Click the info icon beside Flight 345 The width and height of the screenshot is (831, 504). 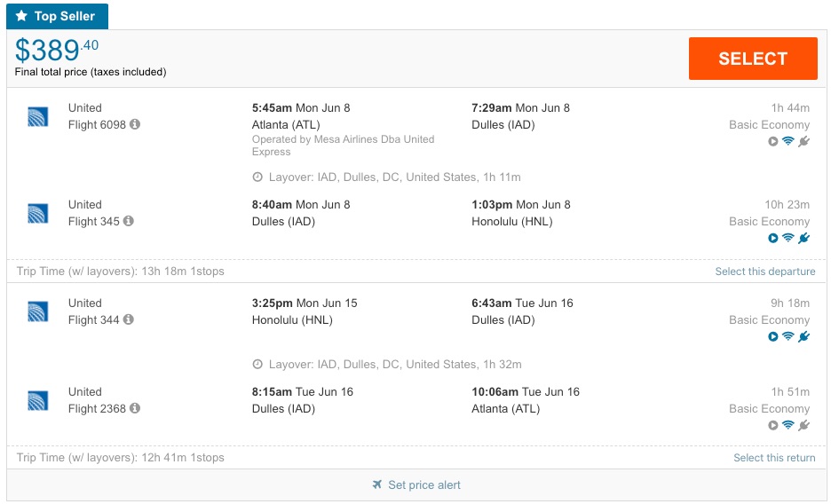click(129, 221)
